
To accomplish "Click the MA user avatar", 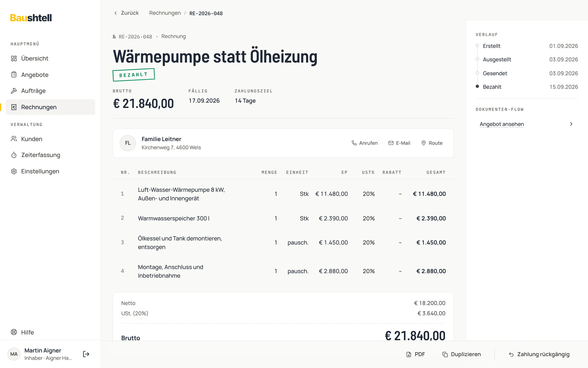I will [x=14, y=354].
